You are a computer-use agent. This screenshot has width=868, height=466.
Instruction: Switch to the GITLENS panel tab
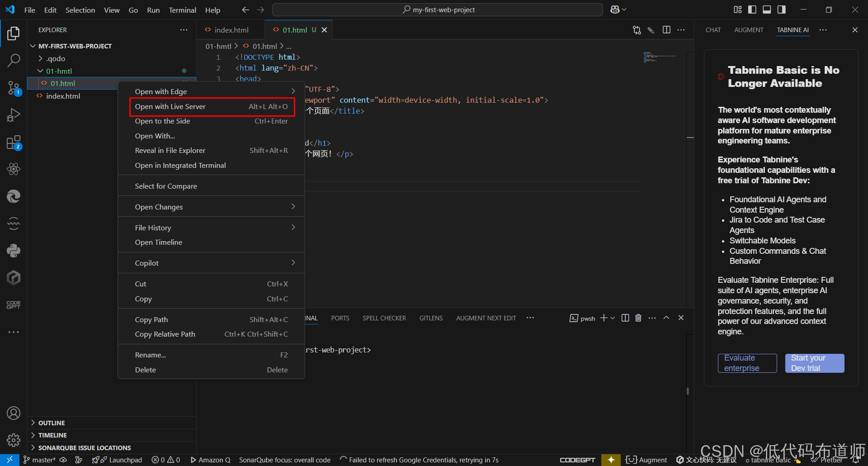click(x=431, y=318)
